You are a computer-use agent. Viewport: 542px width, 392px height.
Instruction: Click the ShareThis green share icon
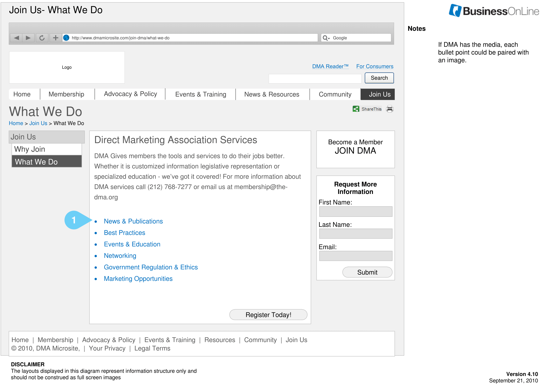[x=356, y=109]
